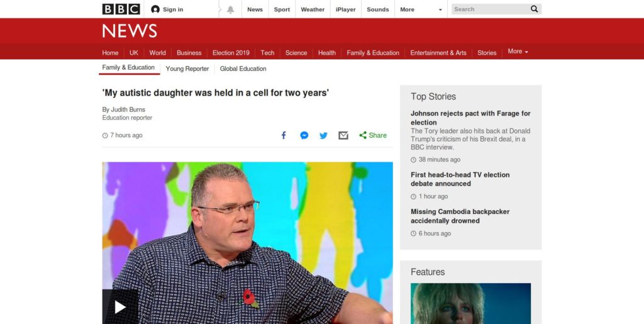The height and width of the screenshot is (324, 644).
Task: Share article via Messenger icon
Action: (x=304, y=135)
